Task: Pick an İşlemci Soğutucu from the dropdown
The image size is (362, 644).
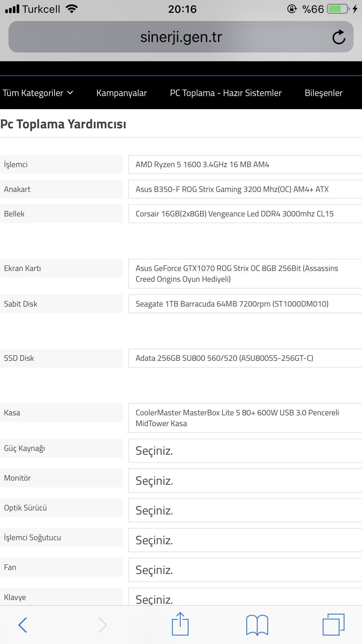Action: 245,540
